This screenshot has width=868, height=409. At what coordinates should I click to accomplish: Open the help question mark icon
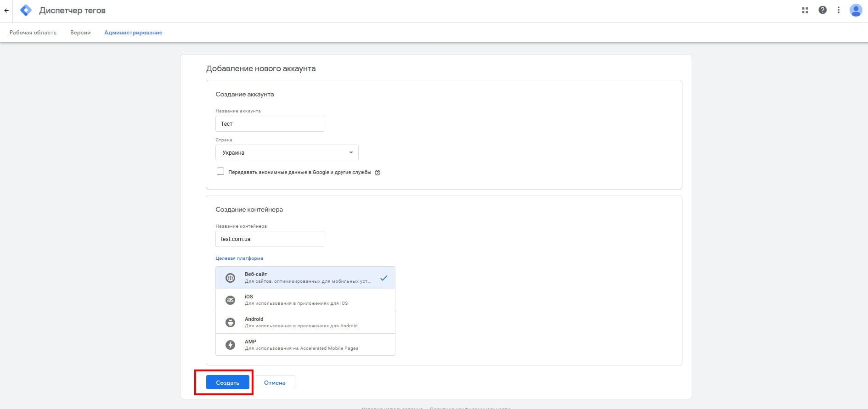(x=822, y=10)
